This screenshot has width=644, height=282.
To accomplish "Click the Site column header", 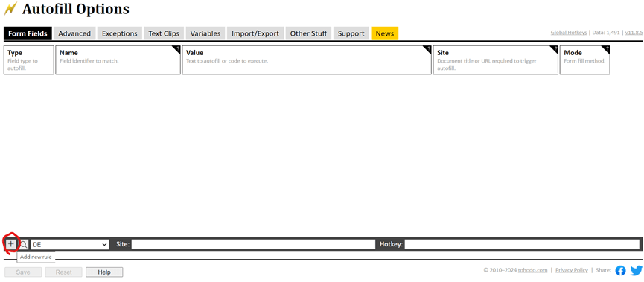I will point(496,60).
